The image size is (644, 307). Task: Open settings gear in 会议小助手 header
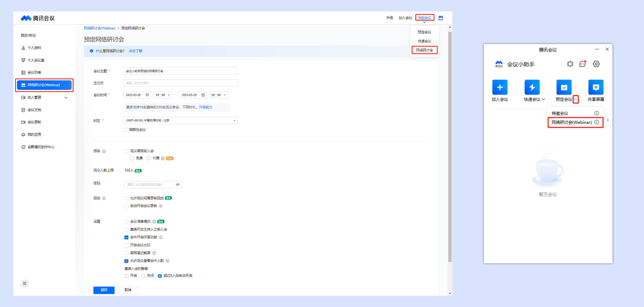[596, 64]
